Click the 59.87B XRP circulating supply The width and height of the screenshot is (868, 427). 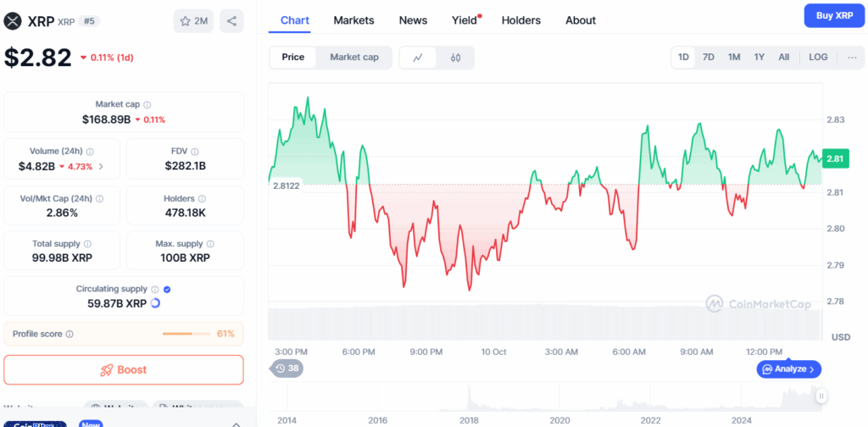pos(117,303)
